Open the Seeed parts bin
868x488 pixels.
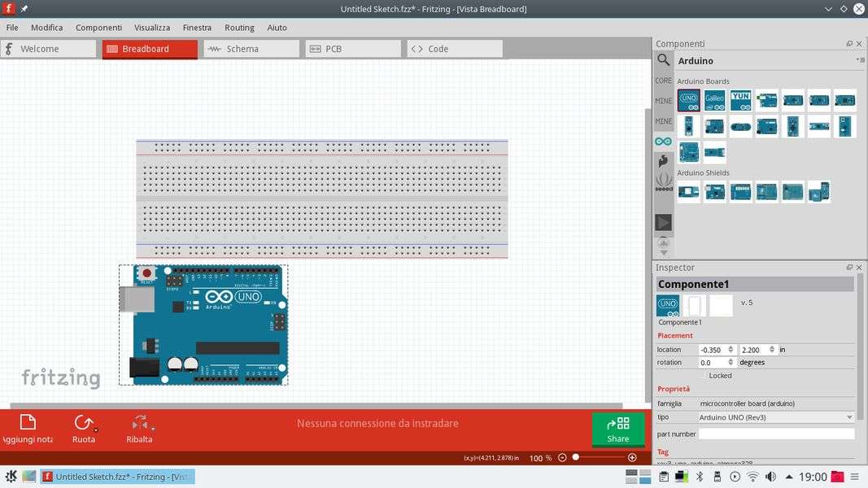(x=663, y=182)
